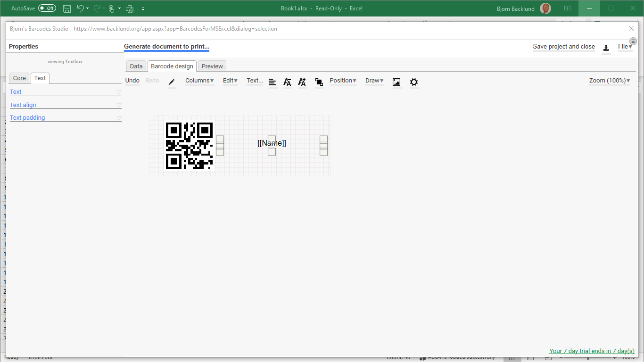Click the insert image icon
The width and height of the screenshot is (644, 362).
(396, 82)
